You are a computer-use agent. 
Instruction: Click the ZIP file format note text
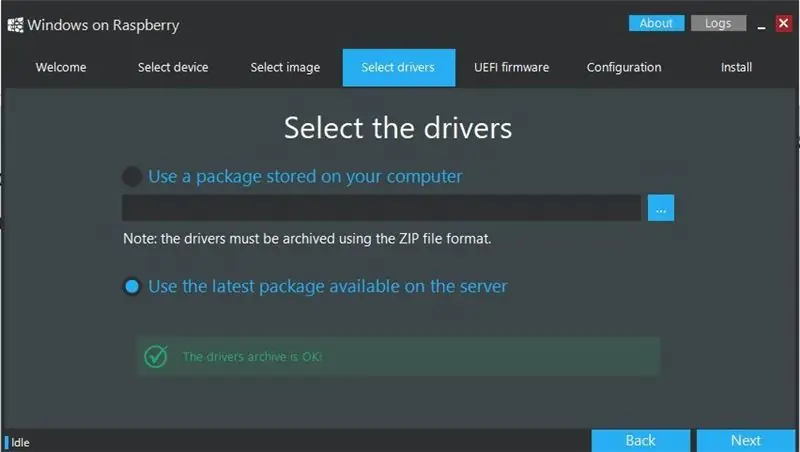(x=307, y=239)
